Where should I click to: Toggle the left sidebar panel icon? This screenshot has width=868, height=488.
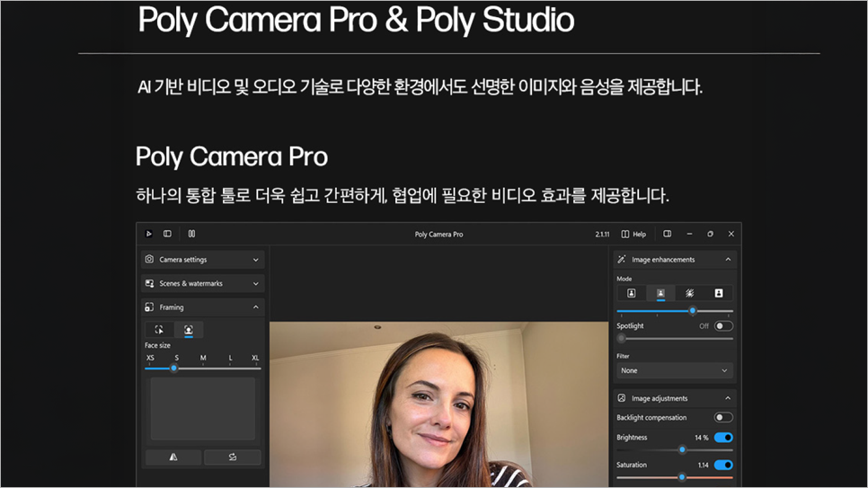pos(167,234)
